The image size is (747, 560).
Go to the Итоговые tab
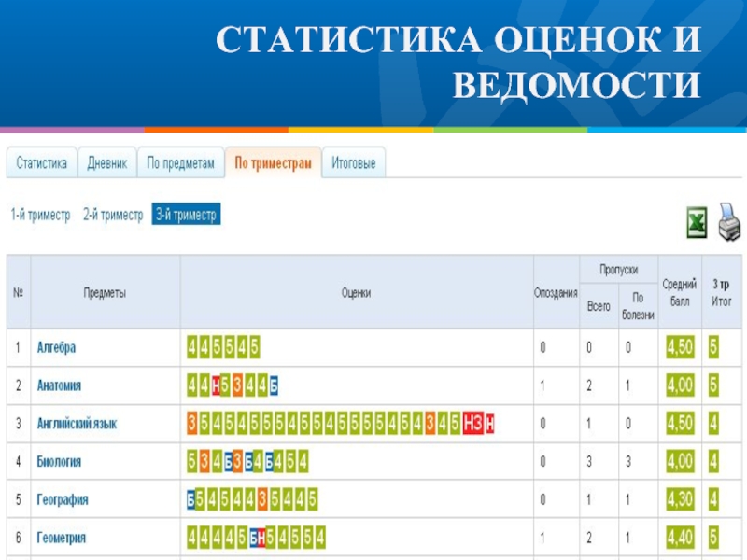pos(354,162)
